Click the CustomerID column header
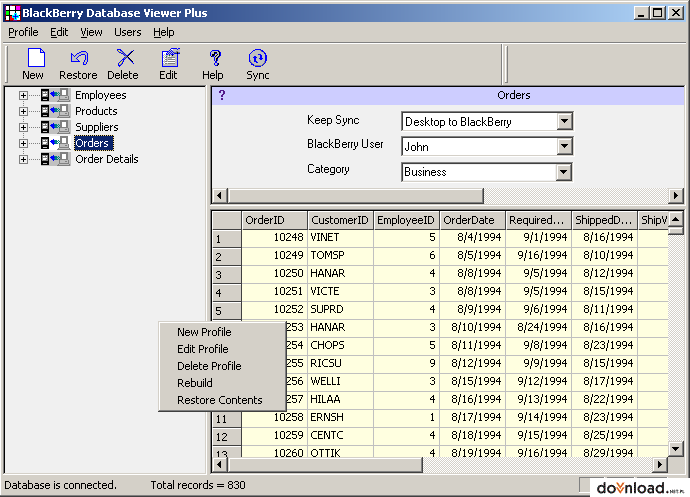Image resolution: width=690 pixels, height=497 pixels. pos(340,220)
